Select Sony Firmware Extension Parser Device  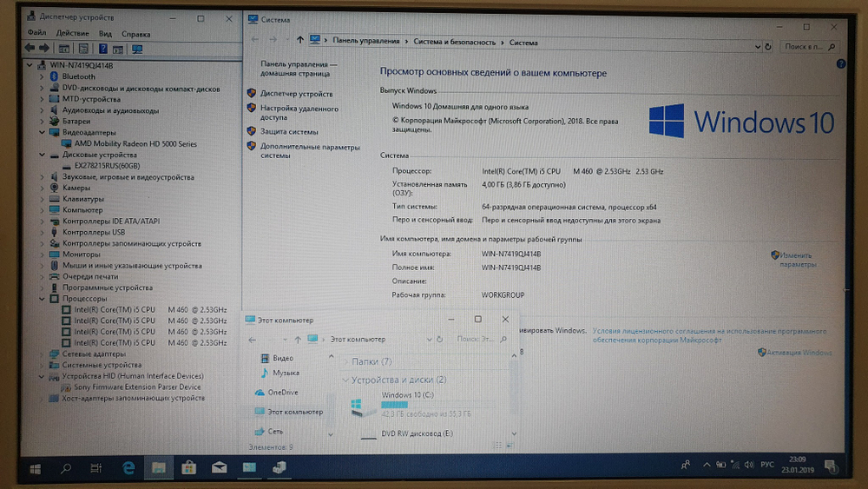[137, 387]
